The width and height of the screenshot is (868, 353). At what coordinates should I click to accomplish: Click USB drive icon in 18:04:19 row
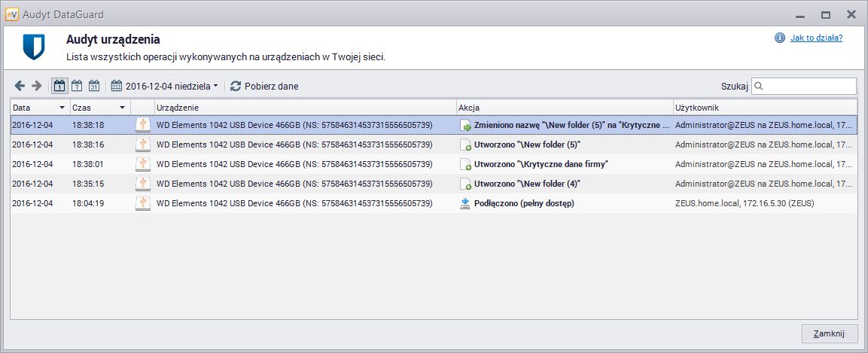tap(143, 203)
